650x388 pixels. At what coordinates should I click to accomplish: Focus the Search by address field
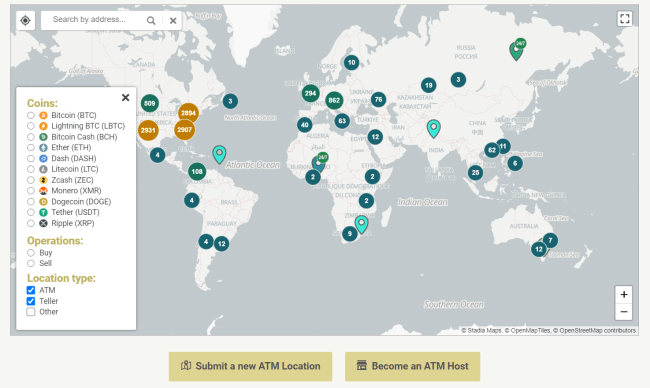pos(93,19)
